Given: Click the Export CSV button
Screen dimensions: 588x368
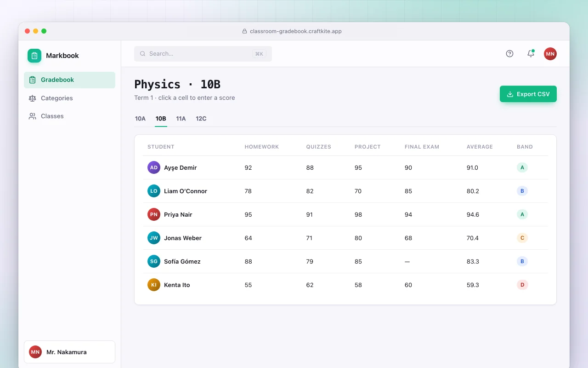Looking at the screenshot, I should (528, 94).
